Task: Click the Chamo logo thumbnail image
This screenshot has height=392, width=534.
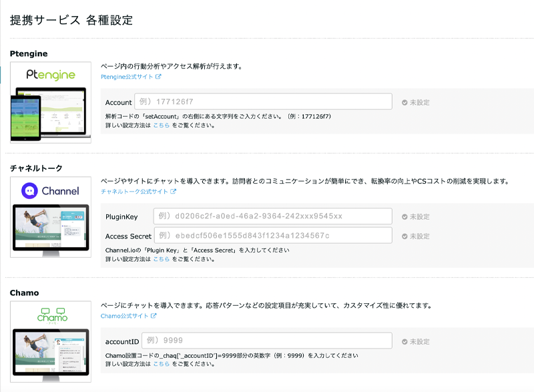Action: [x=51, y=341]
